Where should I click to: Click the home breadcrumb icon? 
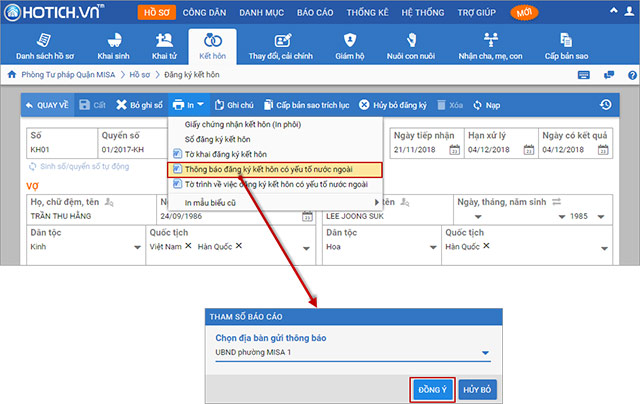tap(12, 74)
